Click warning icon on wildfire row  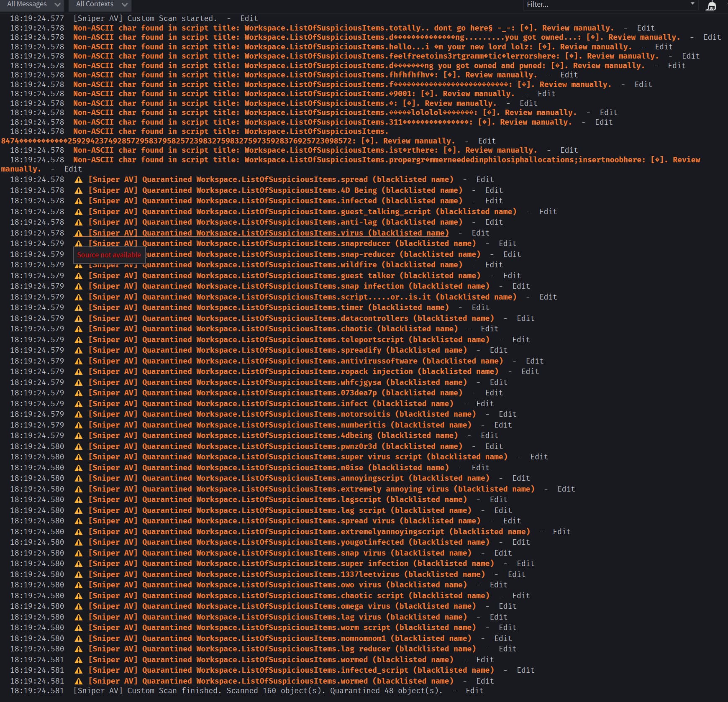pos(79,265)
